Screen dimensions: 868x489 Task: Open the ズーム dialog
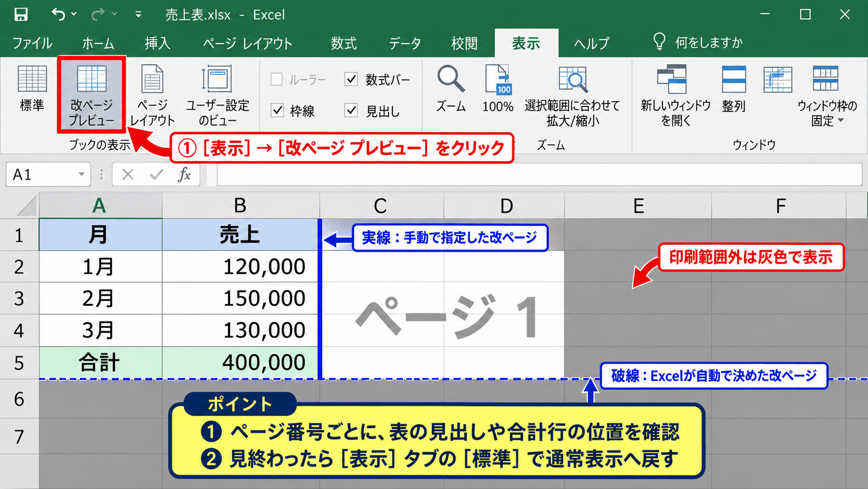point(451,89)
